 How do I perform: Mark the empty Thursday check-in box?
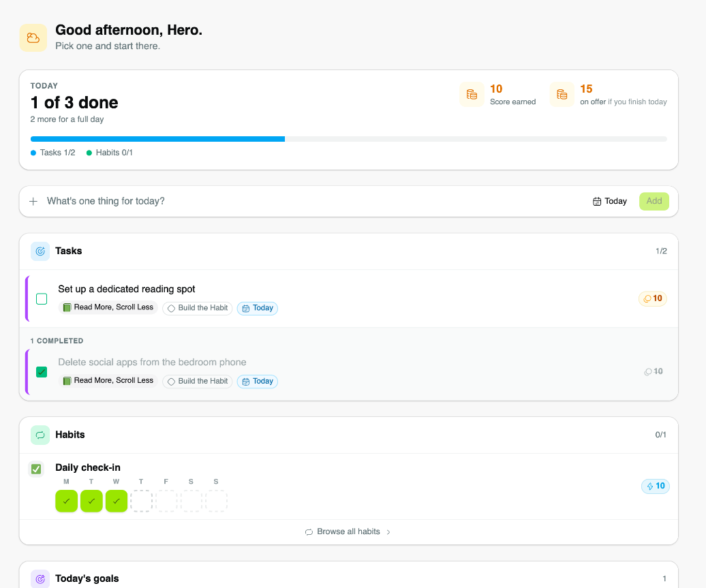141,501
